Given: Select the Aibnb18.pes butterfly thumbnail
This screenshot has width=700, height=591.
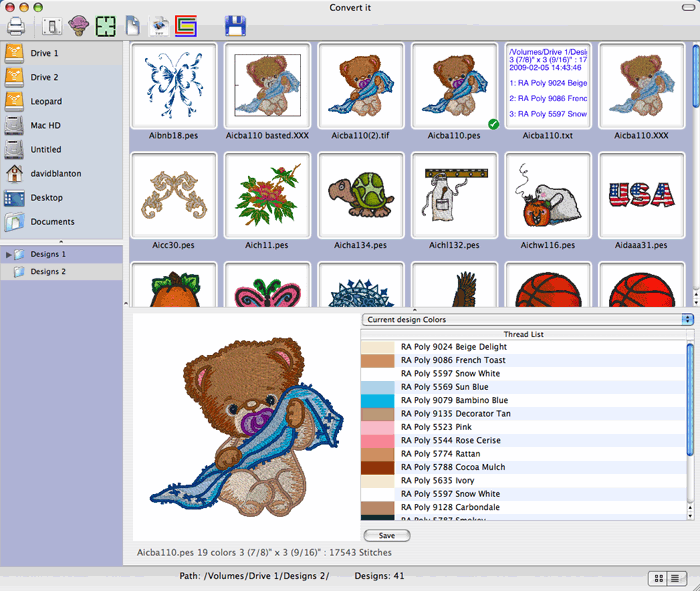Looking at the screenshot, I should [x=173, y=86].
